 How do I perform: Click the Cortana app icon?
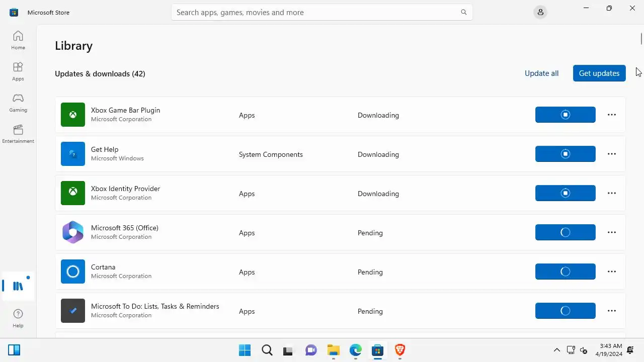tap(73, 271)
